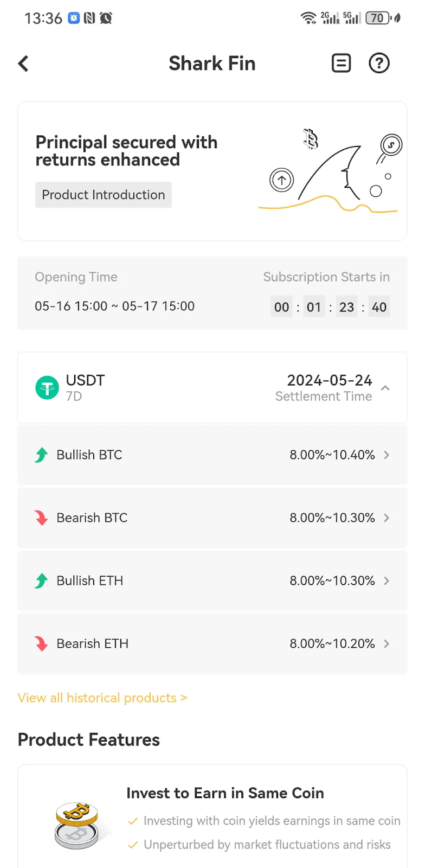This screenshot has width=425, height=868.
Task: Select the Bullish BTC 8.00%~10.40% rate
Action: click(x=332, y=455)
